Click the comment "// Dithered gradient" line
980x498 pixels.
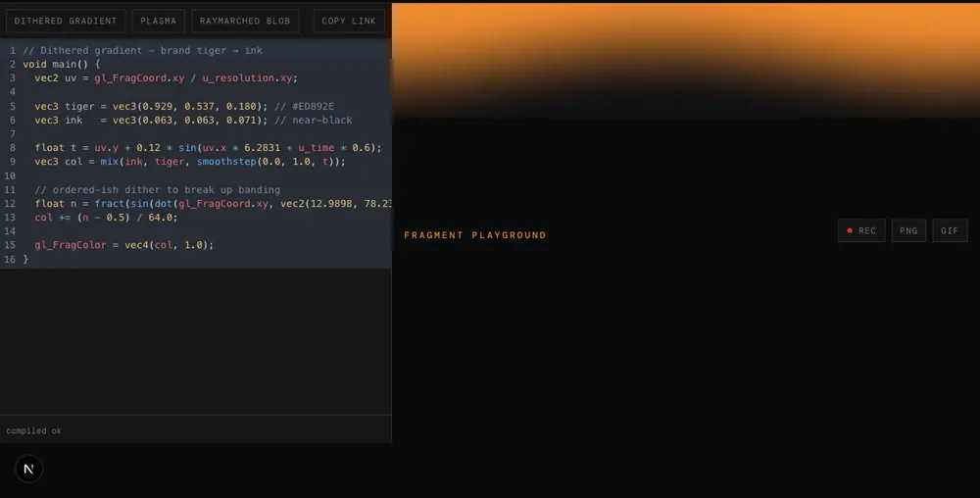tap(142, 51)
